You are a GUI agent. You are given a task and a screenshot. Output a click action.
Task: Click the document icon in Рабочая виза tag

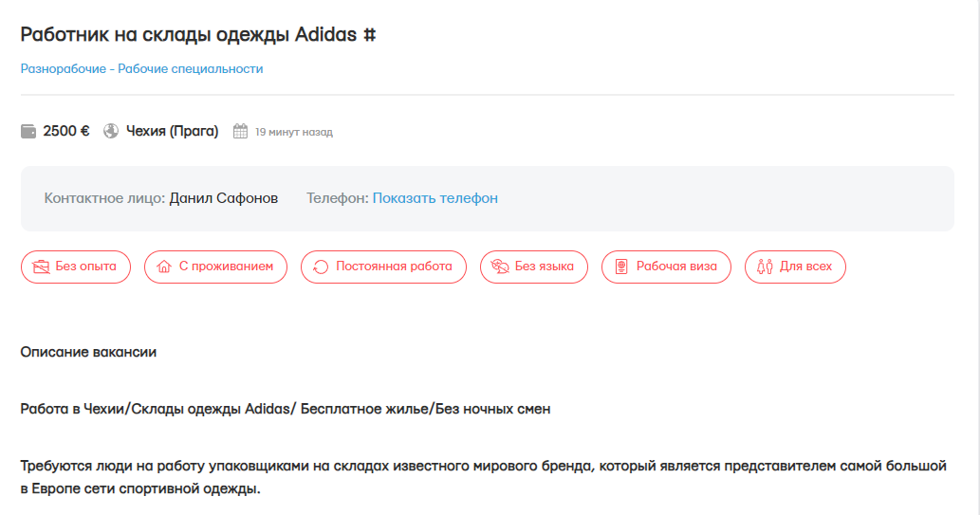click(621, 267)
